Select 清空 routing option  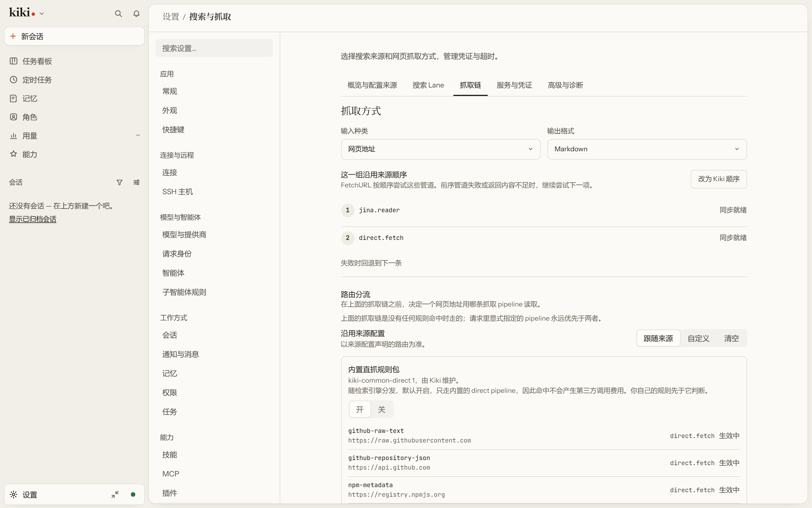tap(731, 338)
